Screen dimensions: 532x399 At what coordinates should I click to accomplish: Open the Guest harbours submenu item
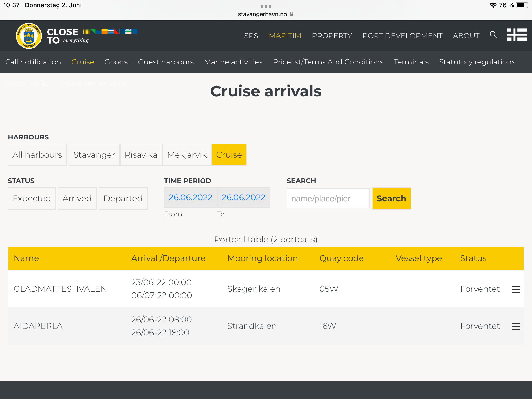166,62
